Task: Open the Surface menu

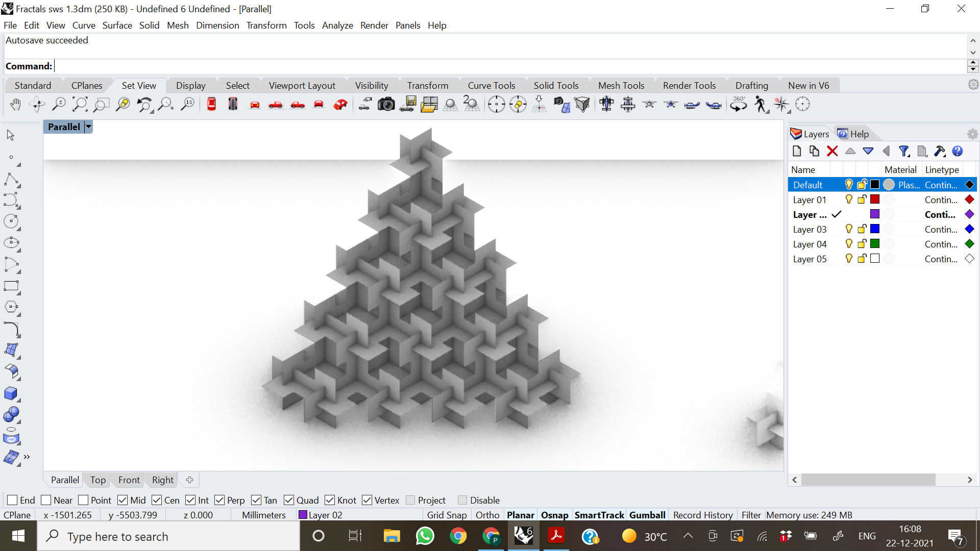Action: click(x=117, y=25)
